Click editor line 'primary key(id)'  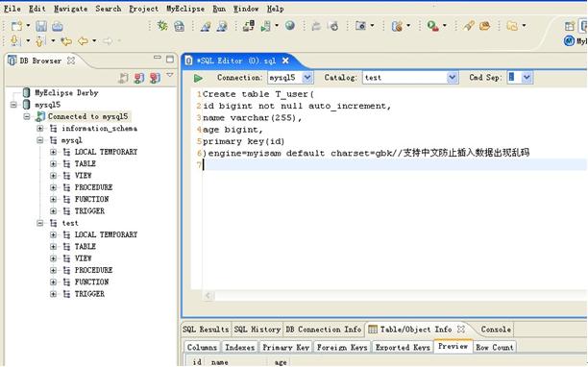click(244, 141)
